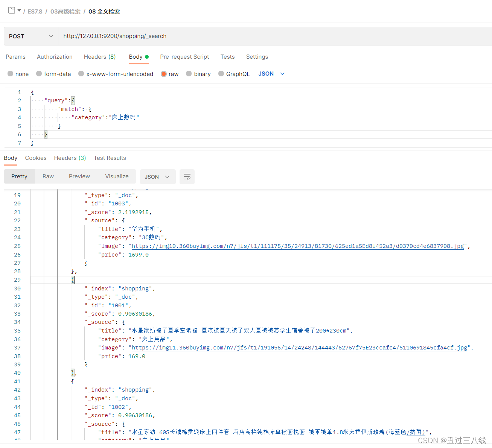
Task: Select the Preview response view
Action: [79, 176]
